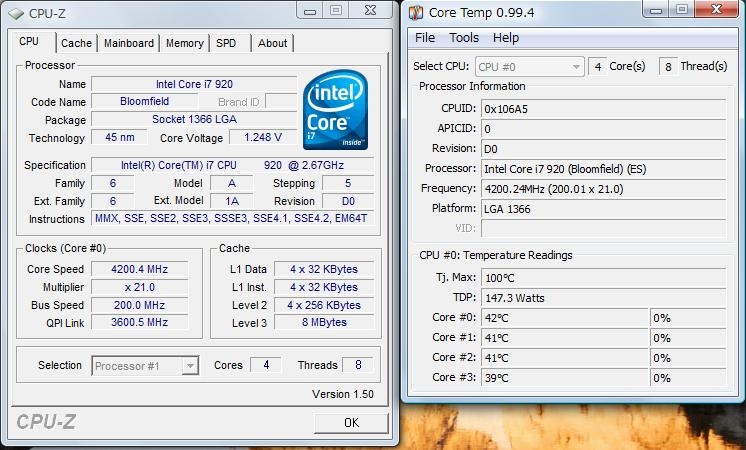Viewport: 746px width, 450px height.
Task: Click the Bus Speed value '200.0 MHz'
Action: (139, 305)
